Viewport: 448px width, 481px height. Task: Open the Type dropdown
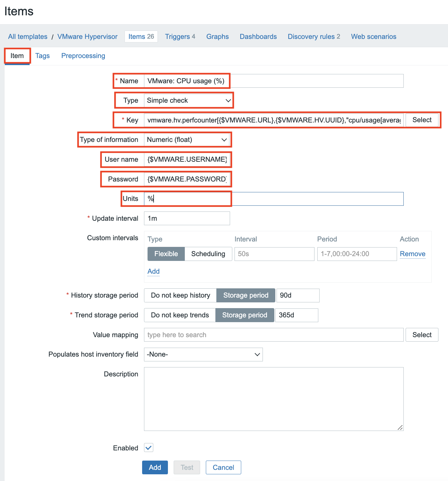(x=188, y=100)
